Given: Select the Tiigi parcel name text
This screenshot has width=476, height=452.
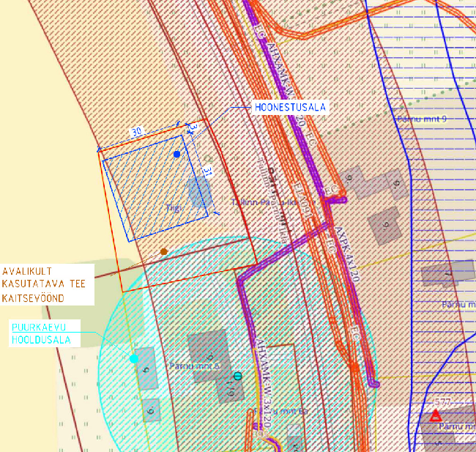Looking at the screenshot, I should pyautogui.click(x=174, y=208).
